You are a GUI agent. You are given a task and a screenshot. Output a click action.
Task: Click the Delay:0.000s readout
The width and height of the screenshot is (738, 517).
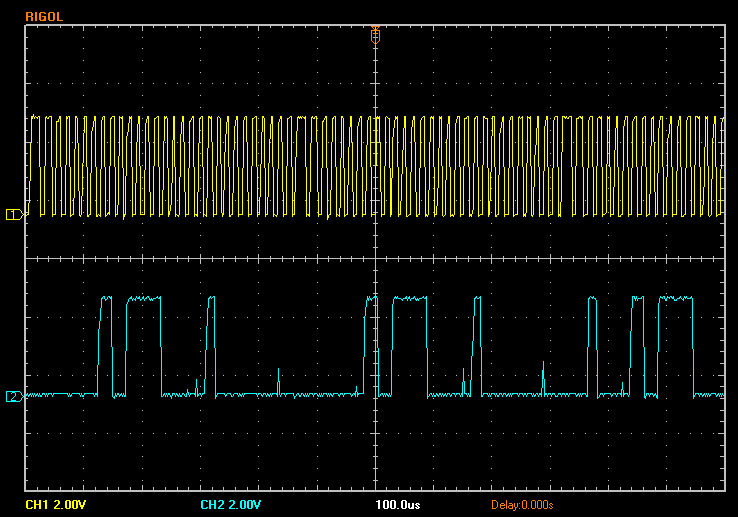pyautogui.click(x=522, y=503)
